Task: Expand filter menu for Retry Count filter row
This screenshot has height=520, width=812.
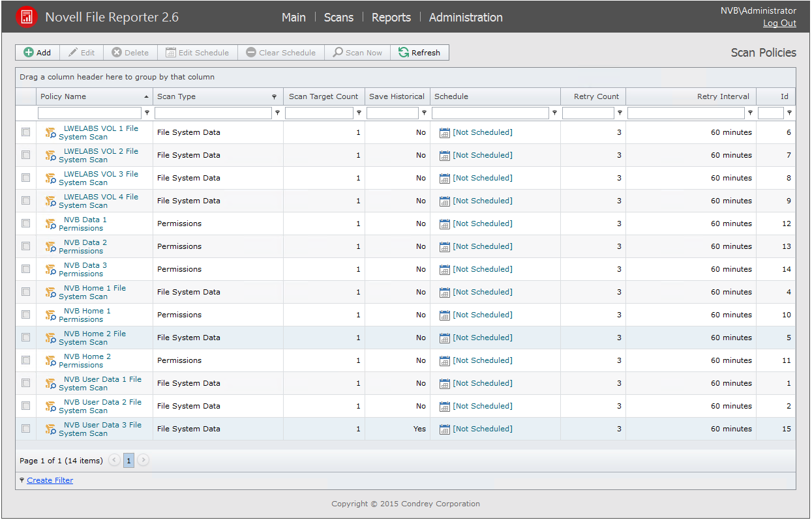Action: click(x=620, y=113)
